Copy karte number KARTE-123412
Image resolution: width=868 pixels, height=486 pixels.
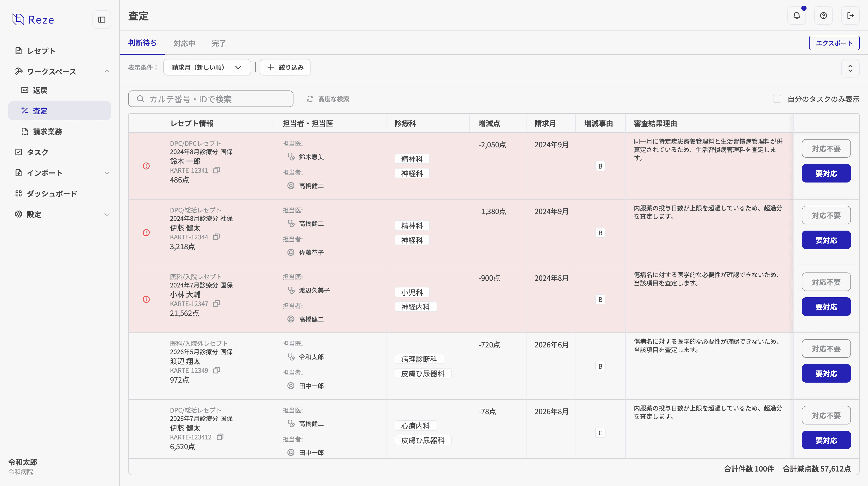220,437
